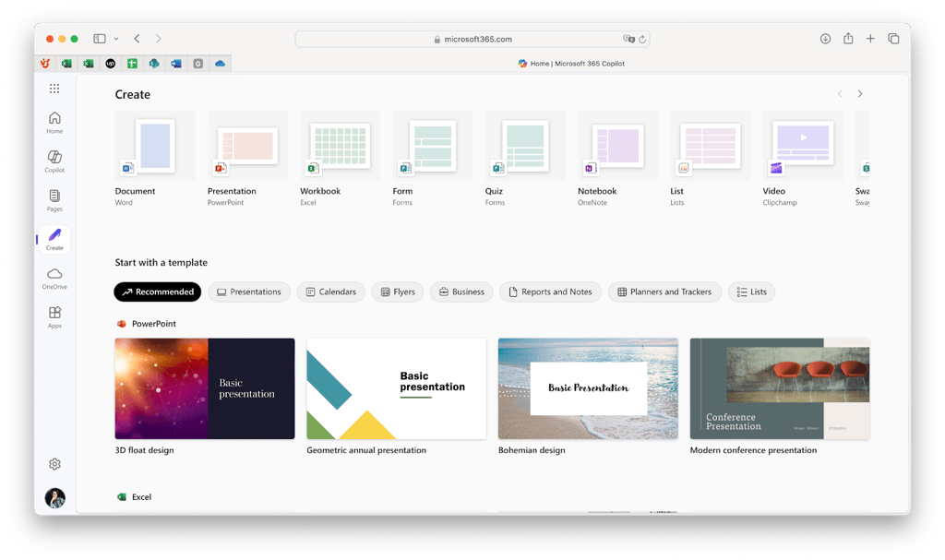Open the Bohemian design template

[588, 388]
